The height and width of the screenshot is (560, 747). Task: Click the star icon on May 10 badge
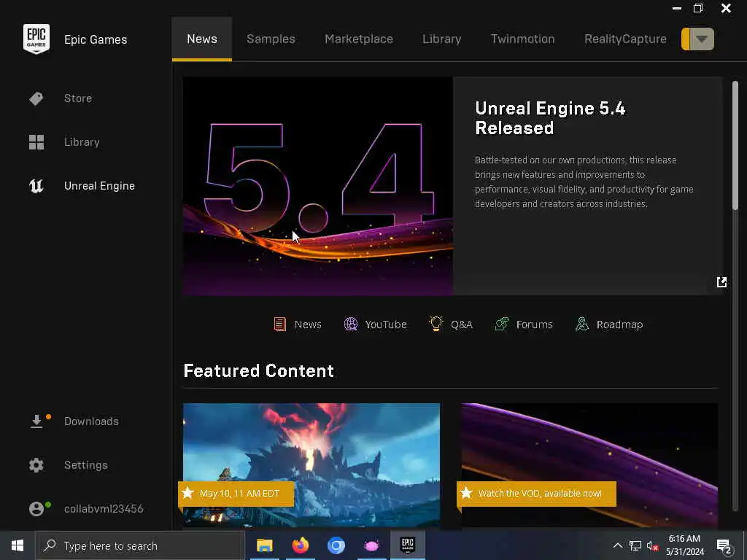[x=187, y=493]
